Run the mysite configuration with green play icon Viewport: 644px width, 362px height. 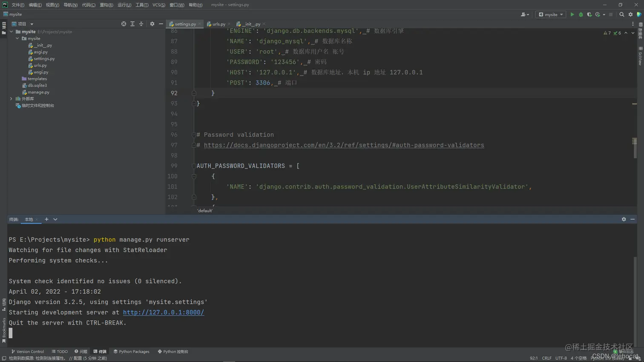572,14
